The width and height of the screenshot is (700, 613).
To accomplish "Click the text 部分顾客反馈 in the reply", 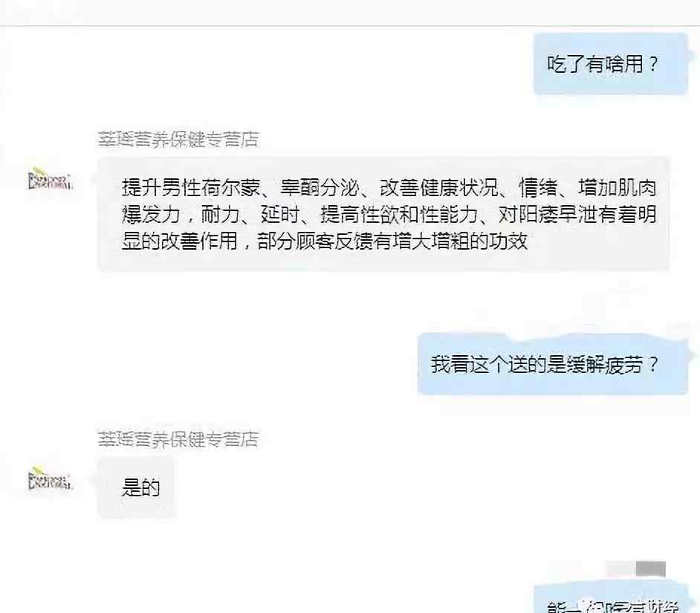I will tap(316, 241).
